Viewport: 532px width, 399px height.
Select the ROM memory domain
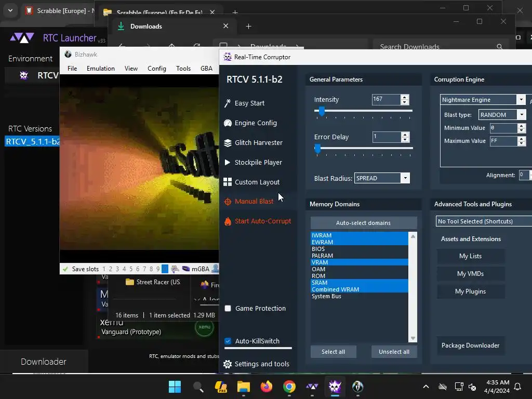[x=360, y=276]
